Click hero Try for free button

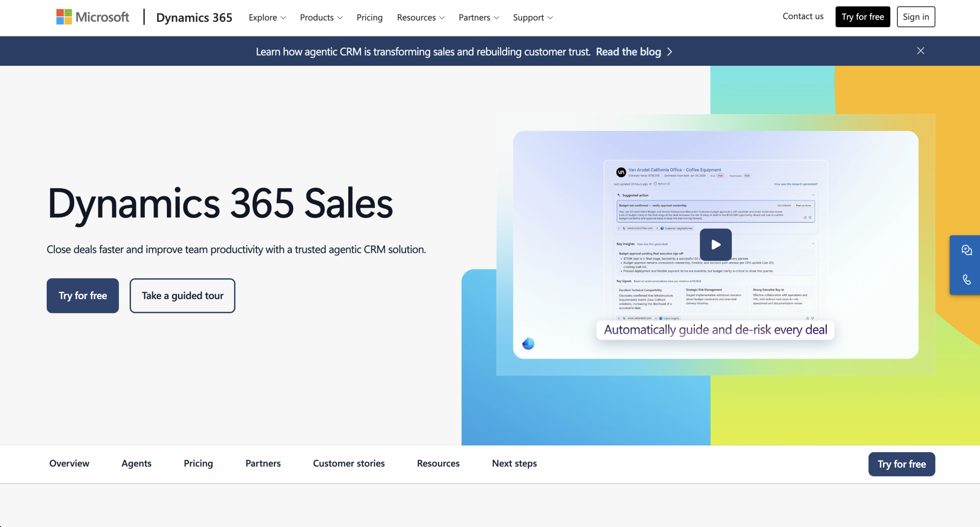(83, 295)
